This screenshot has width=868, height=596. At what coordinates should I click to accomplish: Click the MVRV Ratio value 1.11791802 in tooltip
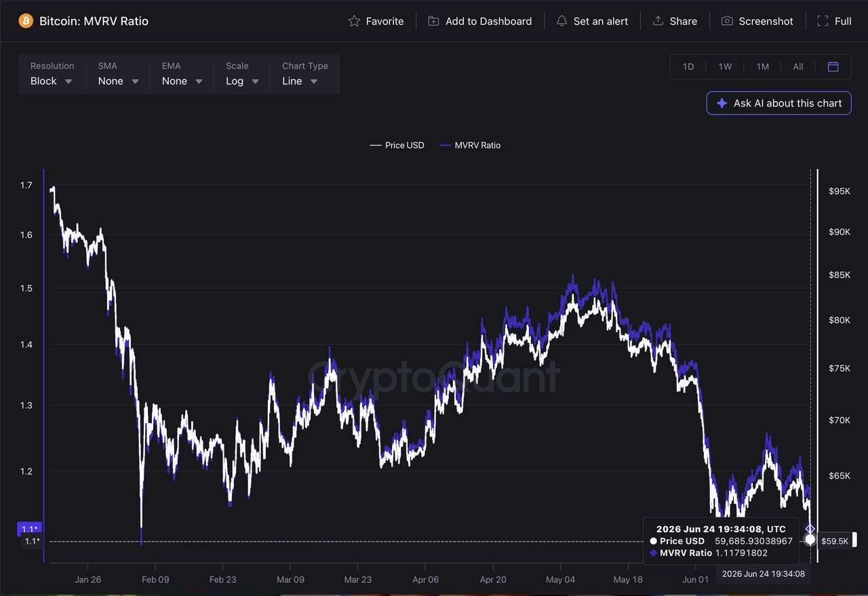[x=741, y=553]
